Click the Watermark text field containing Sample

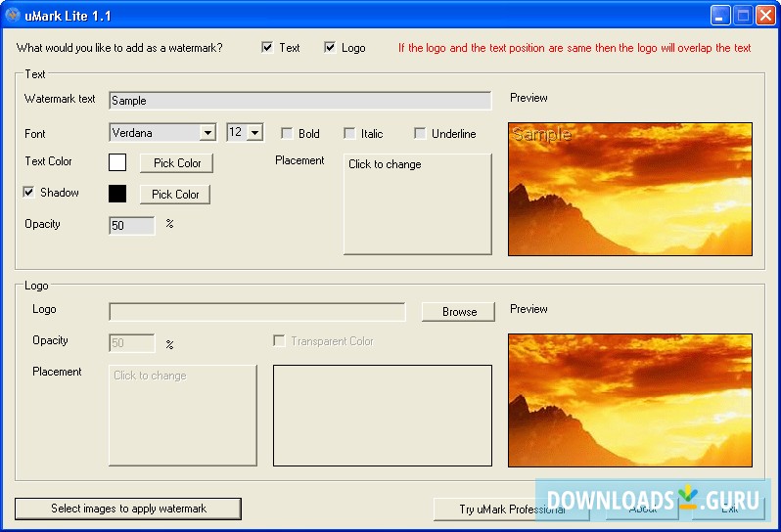coord(299,101)
